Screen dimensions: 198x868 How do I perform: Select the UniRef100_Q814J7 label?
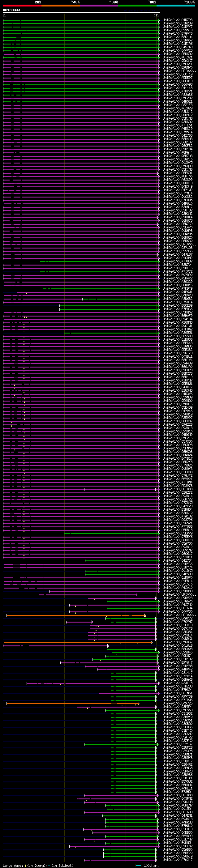(178, 673)
